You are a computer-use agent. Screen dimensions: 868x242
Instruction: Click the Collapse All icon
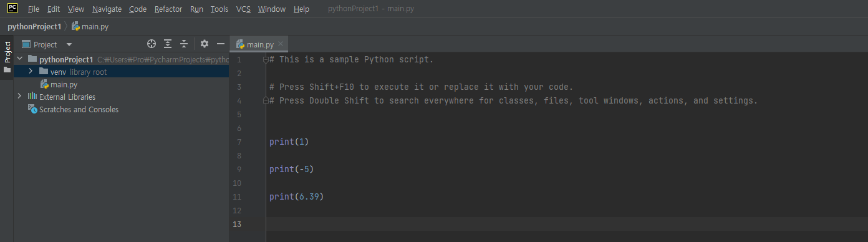click(184, 44)
